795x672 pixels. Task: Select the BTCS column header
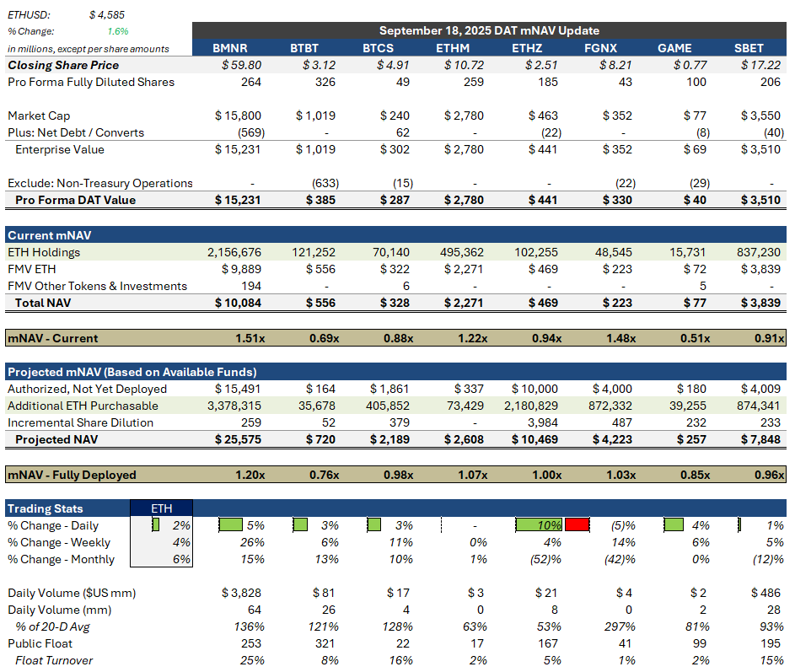(378, 48)
